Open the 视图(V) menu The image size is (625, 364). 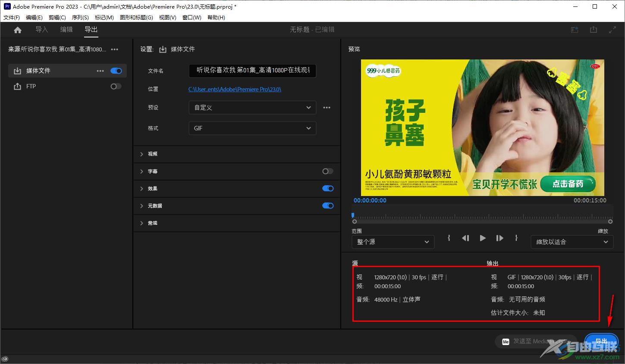pyautogui.click(x=167, y=18)
